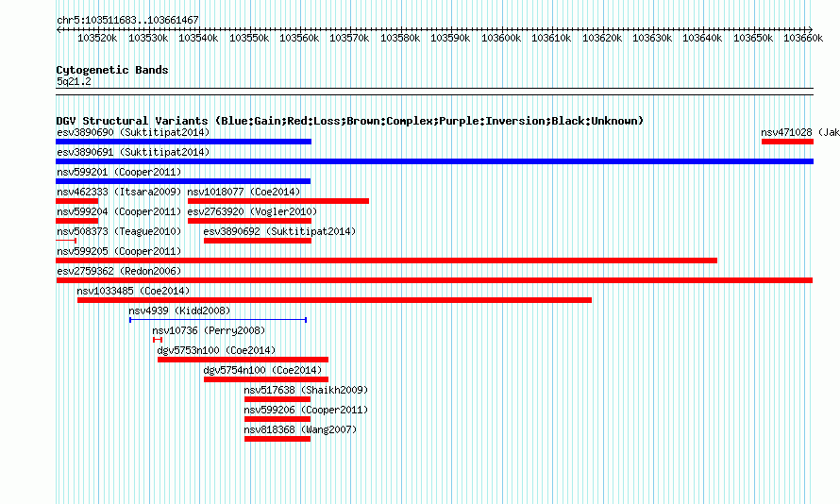
Task: Open nsv599205 (Cooper2011) label
Action: [x=119, y=251]
